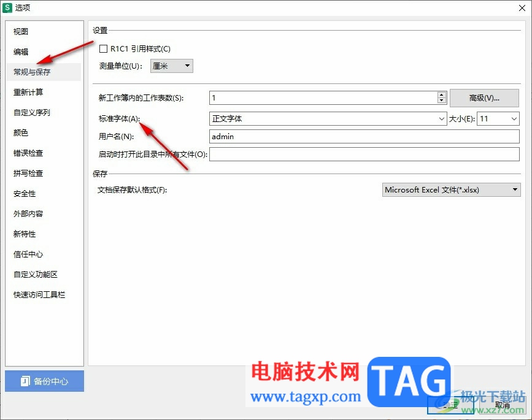Viewport: 532px width, 420px height.
Task: Open the 测量单位 dropdown showing 厘米
Action: tap(172, 66)
